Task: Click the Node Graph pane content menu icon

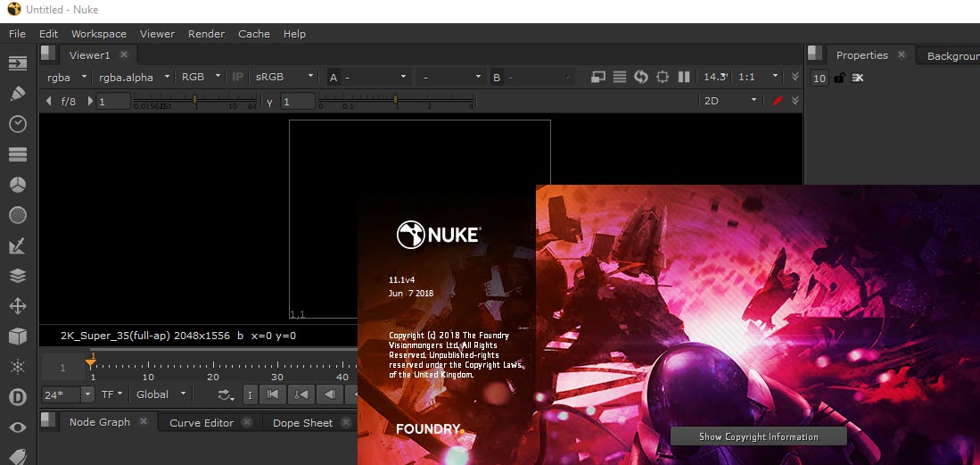Action: click(x=49, y=421)
